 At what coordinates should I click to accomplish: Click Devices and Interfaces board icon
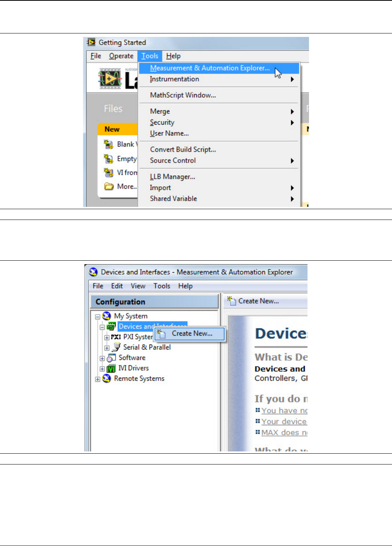111,326
